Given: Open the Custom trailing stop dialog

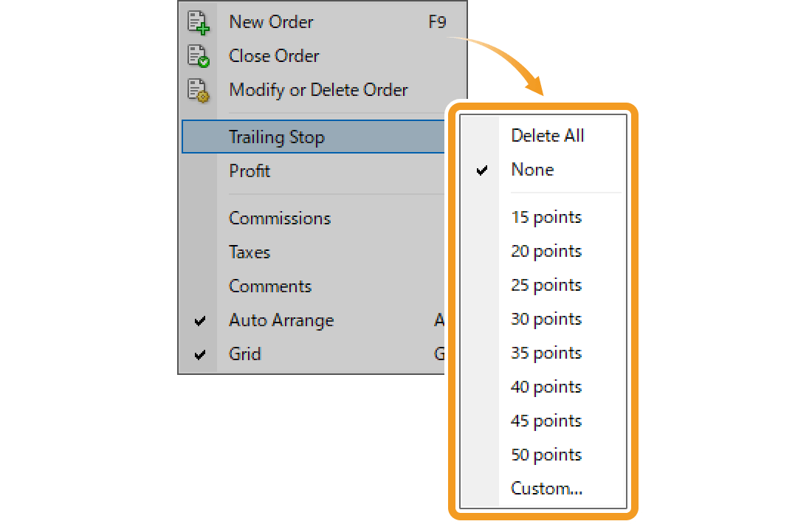Looking at the screenshot, I should click(x=547, y=488).
